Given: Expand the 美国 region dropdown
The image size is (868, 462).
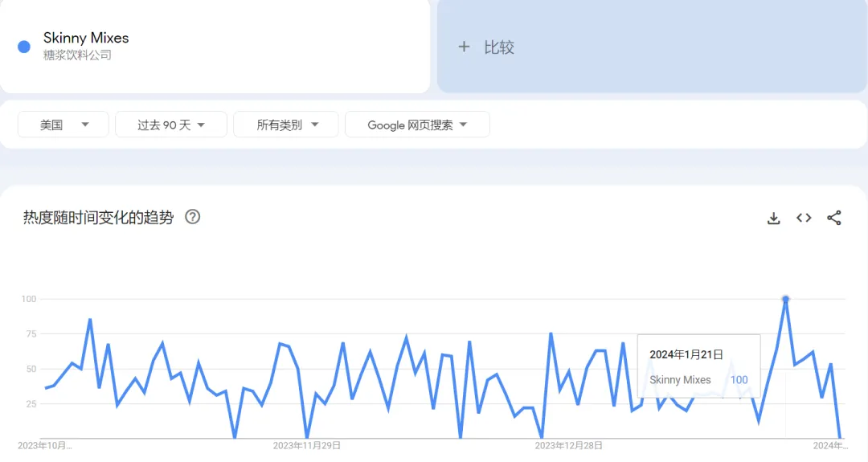Looking at the screenshot, I should pyautogui.click(x=63, y=125).
